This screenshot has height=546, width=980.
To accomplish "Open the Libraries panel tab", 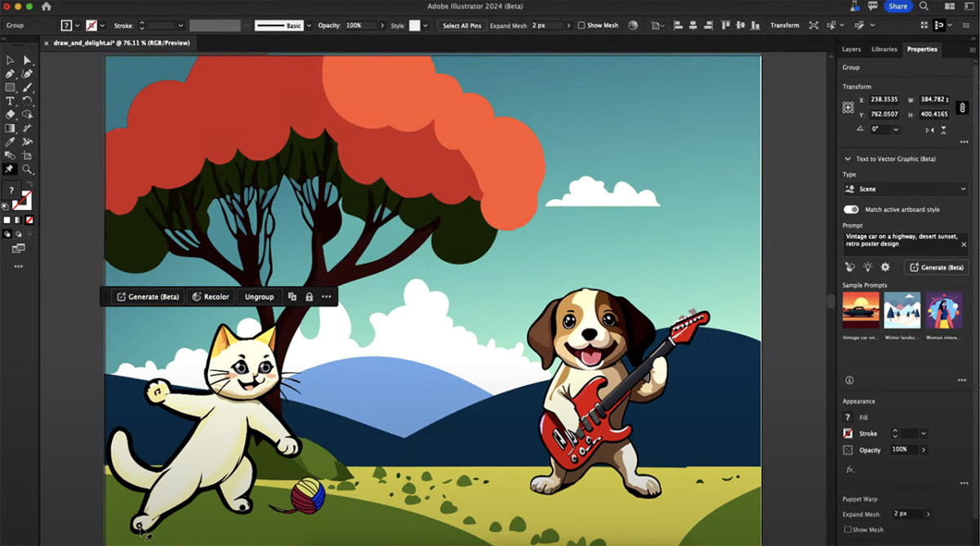I will 884,49.
